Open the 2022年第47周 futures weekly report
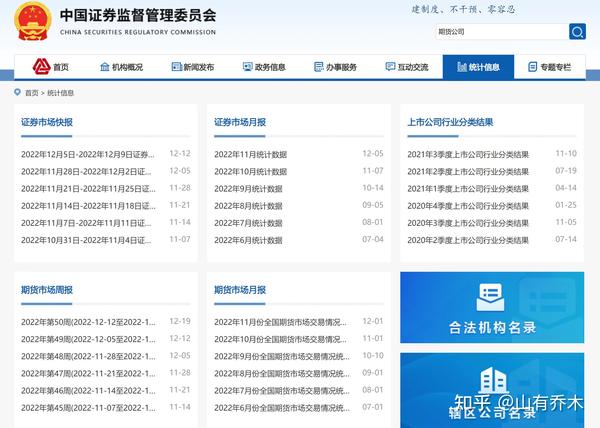Viewport: 600px width, 428px height. (x=88, y=373)
